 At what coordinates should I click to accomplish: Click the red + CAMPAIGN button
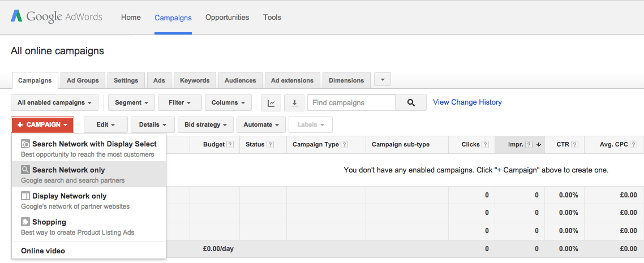pos(42,125)
